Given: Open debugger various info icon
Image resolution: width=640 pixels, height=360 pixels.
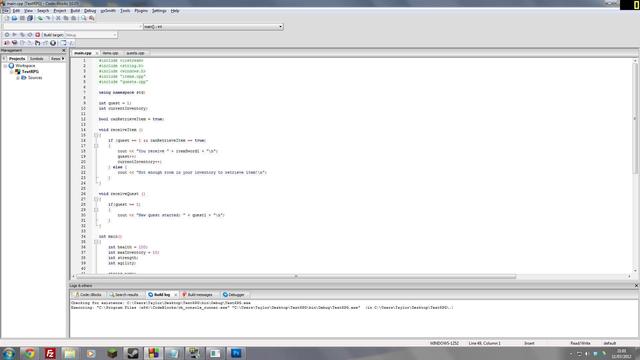Looking at the screenshot, I should coord(71,43).
